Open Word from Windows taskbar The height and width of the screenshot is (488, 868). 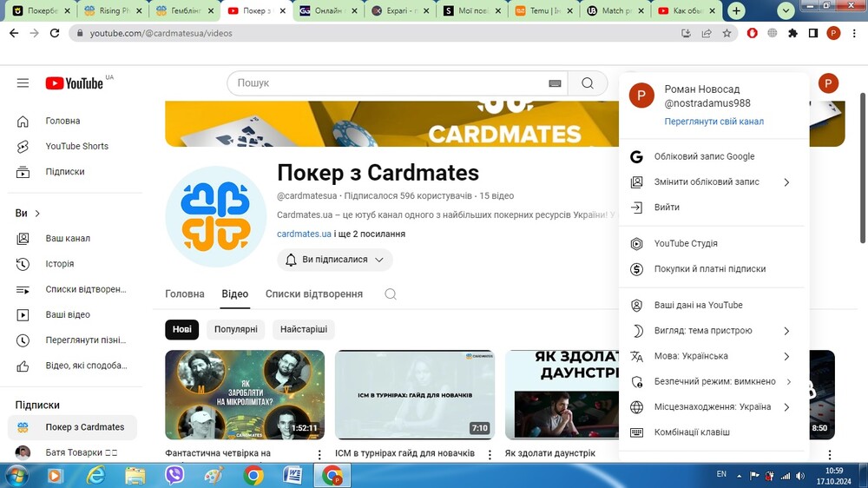(x=293, y=475)
